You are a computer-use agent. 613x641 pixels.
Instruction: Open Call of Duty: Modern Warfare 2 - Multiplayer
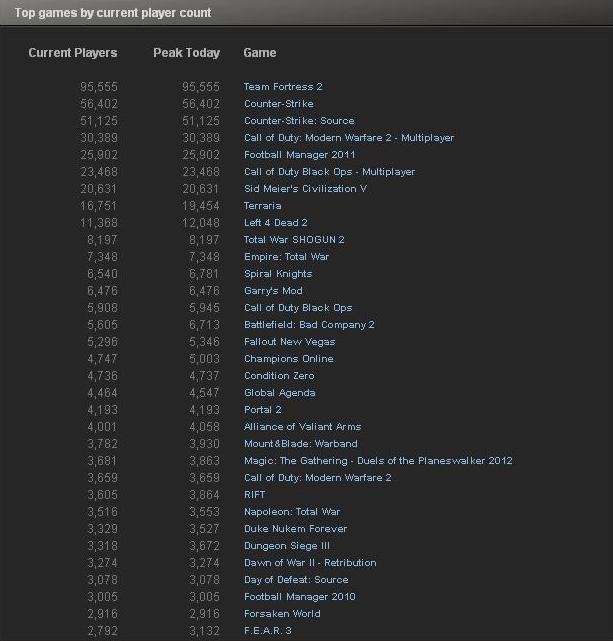coord(349,138)
